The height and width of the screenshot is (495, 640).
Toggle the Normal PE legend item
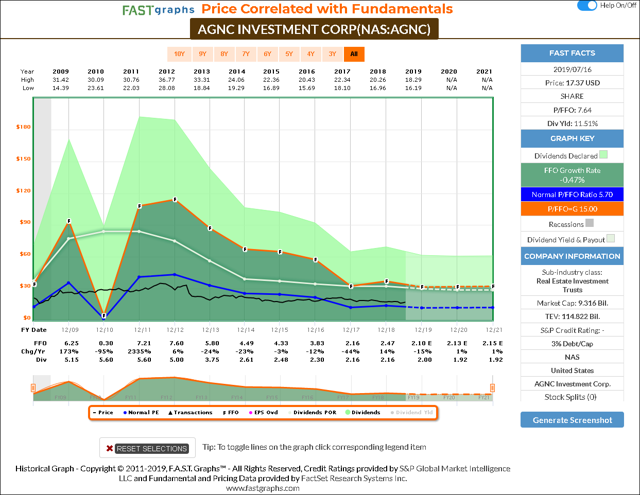[141, 413]
